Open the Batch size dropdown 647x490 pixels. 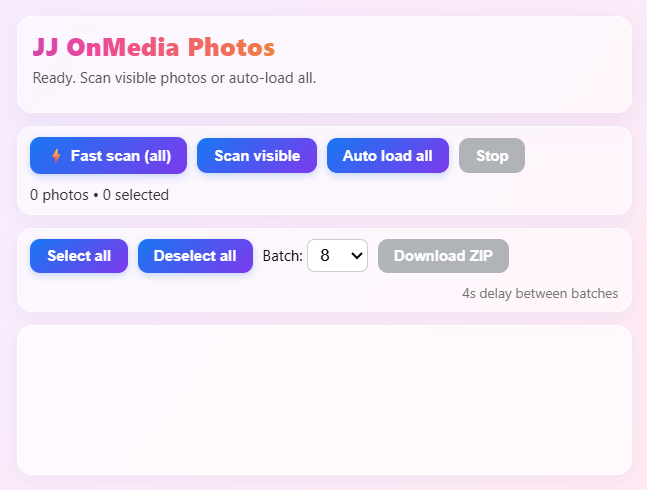(338, 256)
